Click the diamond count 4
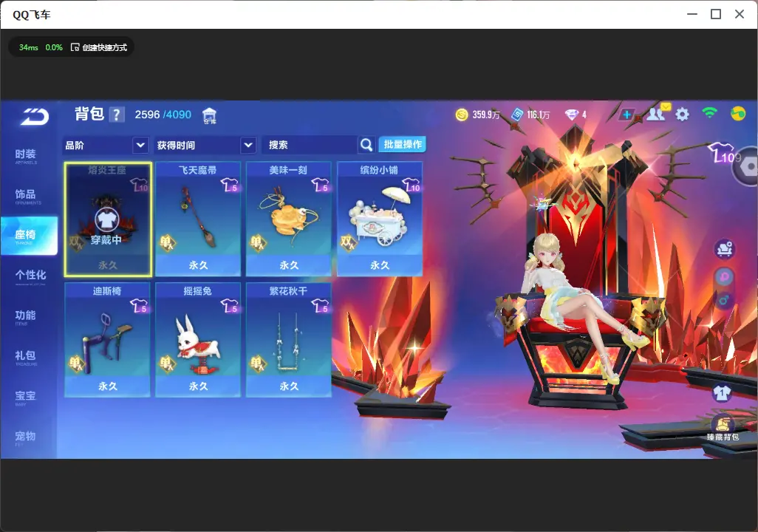This screenshot has height=532, width=758. 584,115
